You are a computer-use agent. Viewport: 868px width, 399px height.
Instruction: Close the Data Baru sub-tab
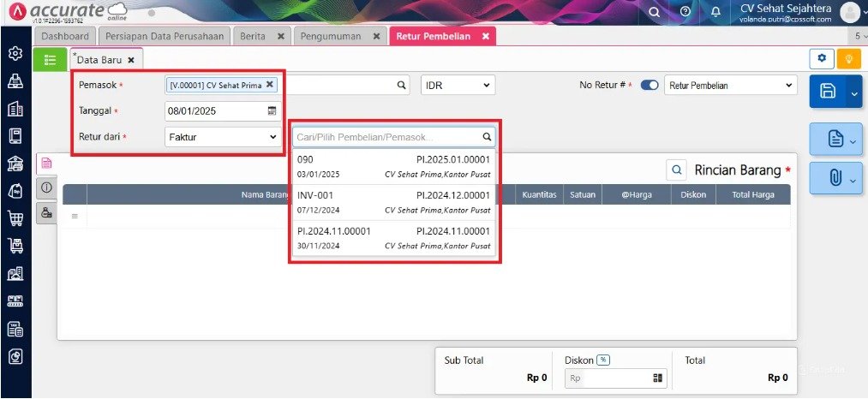(x=130, y=60)
